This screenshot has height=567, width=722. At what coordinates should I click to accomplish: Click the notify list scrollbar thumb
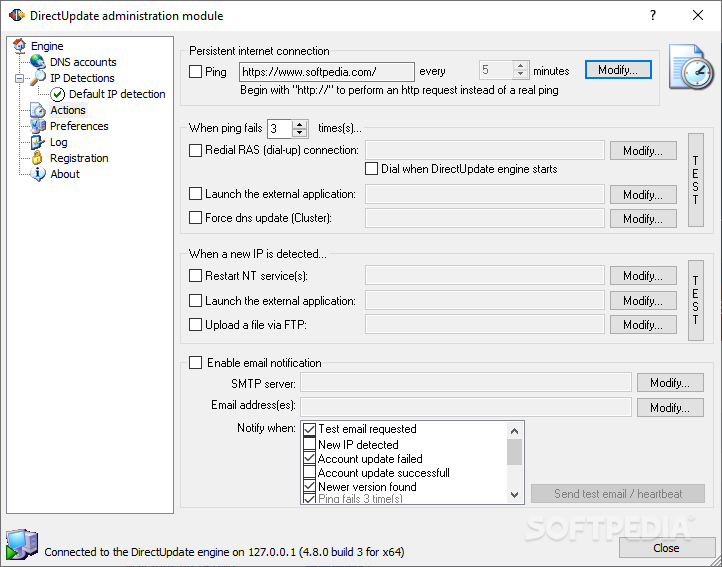coord(514,452)
